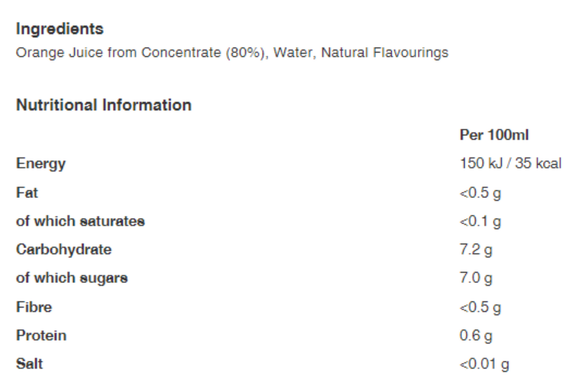Click the Salt value <0.01 g

tap(484, 364)
